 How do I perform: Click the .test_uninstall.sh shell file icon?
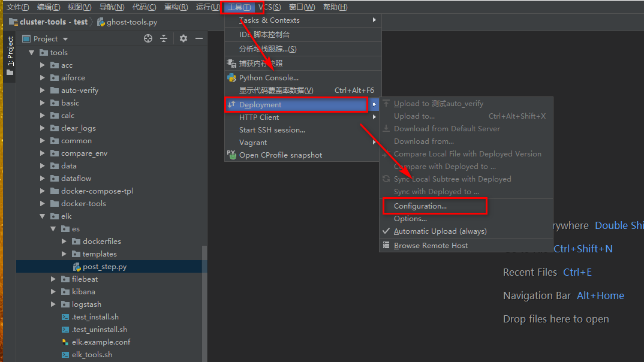pyautogui.click(x=65, y=330)
